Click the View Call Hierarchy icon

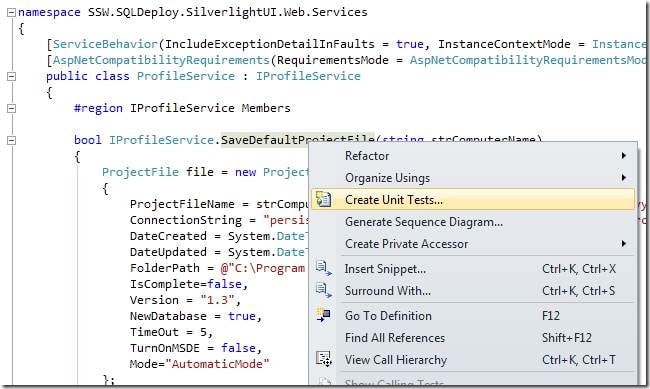pyautogui.click(x=323, y=359)
